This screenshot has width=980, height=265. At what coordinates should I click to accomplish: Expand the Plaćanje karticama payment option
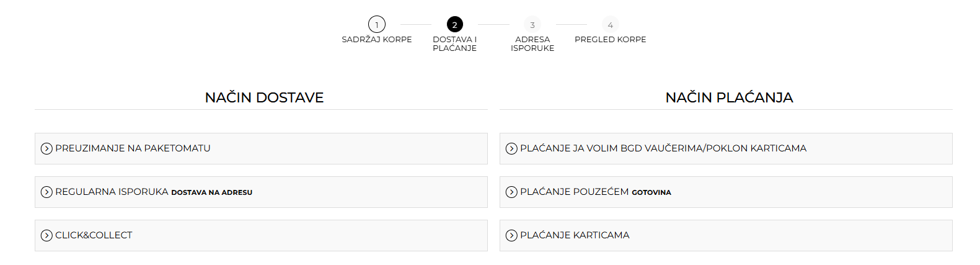[575, 235]
